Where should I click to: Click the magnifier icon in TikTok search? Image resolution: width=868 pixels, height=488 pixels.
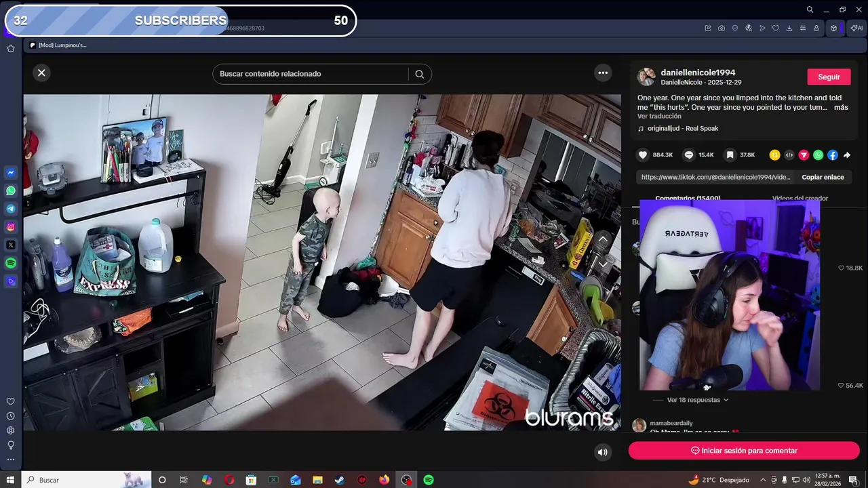[419, 74]
